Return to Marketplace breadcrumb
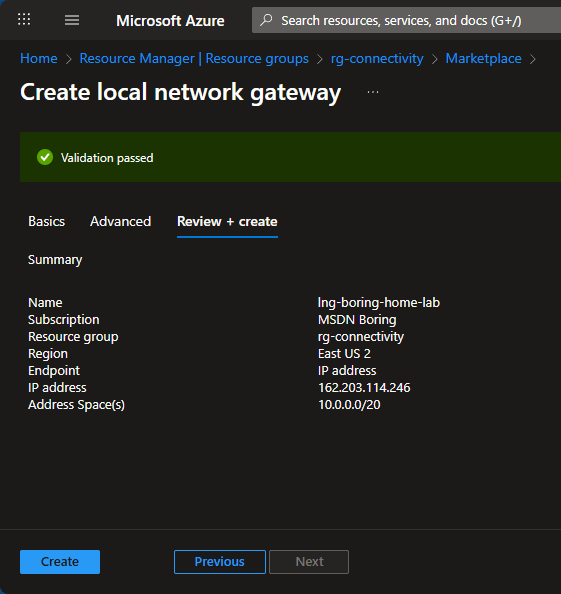This screenshot has width=561, height=594. (483, 58)
